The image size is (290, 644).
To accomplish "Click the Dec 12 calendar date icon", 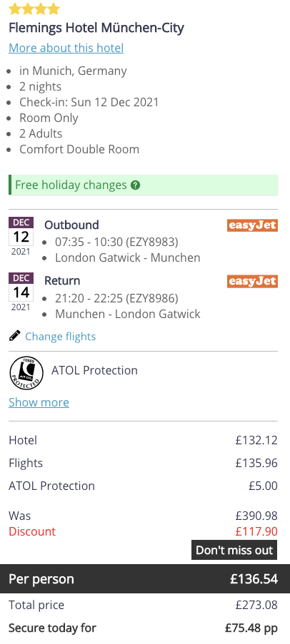I will 21,237.
